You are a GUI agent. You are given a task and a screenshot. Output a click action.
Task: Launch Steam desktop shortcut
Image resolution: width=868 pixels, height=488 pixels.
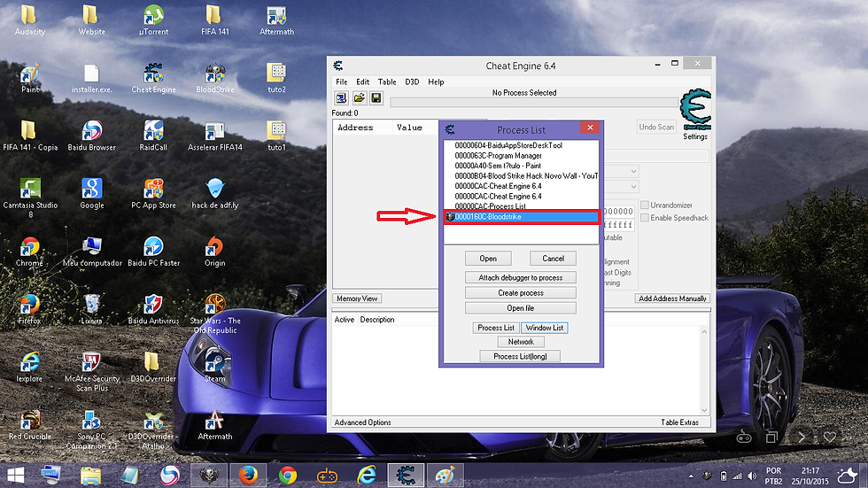[214, 368]
